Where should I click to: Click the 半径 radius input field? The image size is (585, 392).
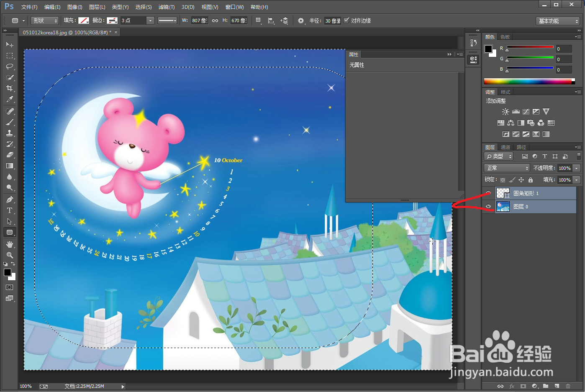(333, 20)
